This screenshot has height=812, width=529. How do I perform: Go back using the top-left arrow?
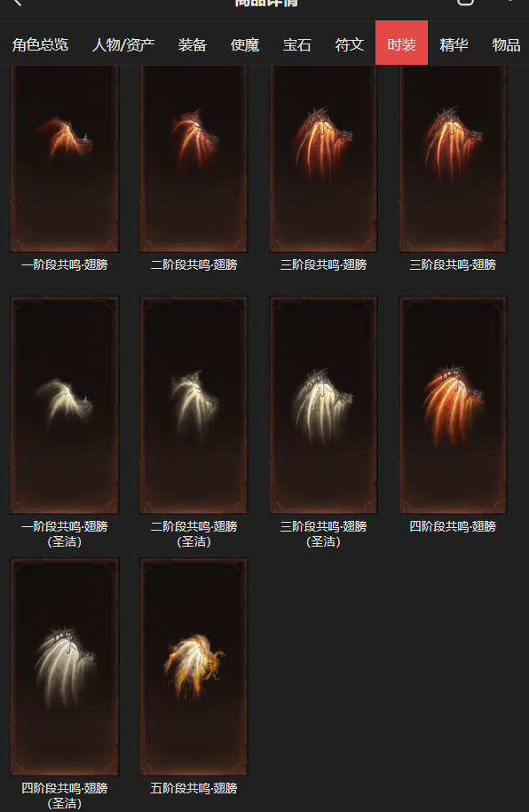17,3
